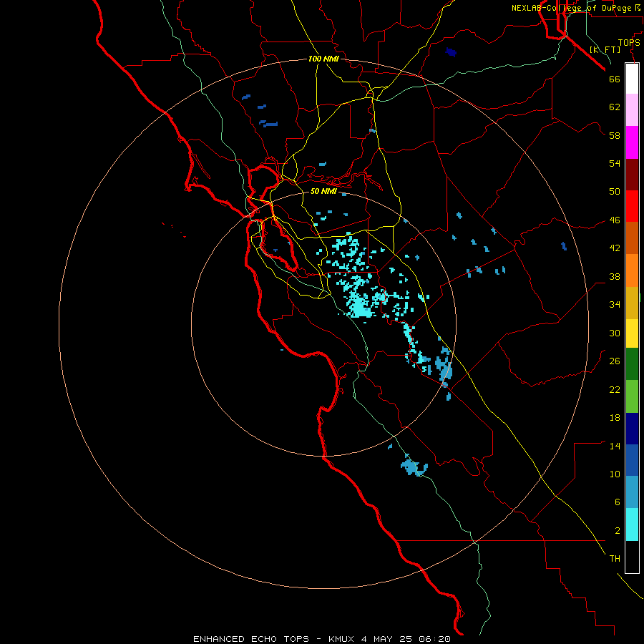This screenshot has width=644, height=644.
Task: Click the "2" legend value
Action: click(618, 531)
